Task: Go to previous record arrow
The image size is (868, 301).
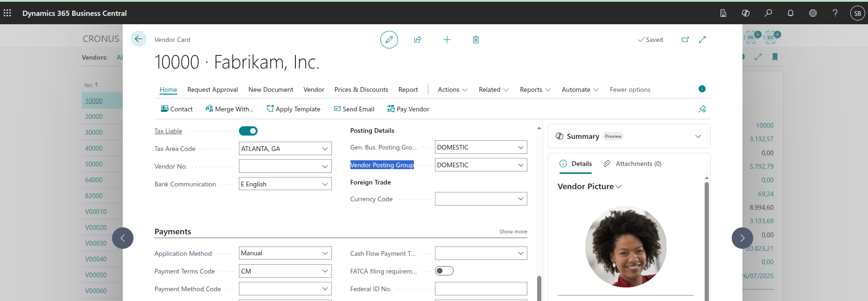Action: click(123, 238)
